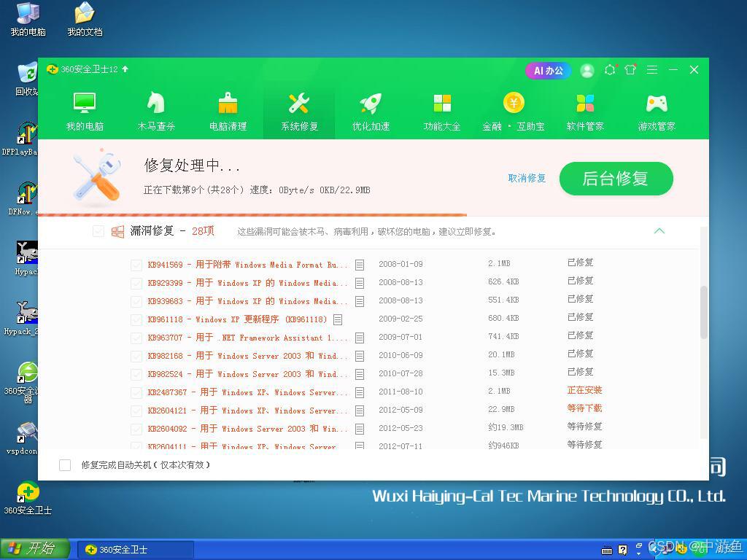Viewport: 747px width, 560px height.
Task: Toggle checkbox for KB982524
Action: coord(136,374)
